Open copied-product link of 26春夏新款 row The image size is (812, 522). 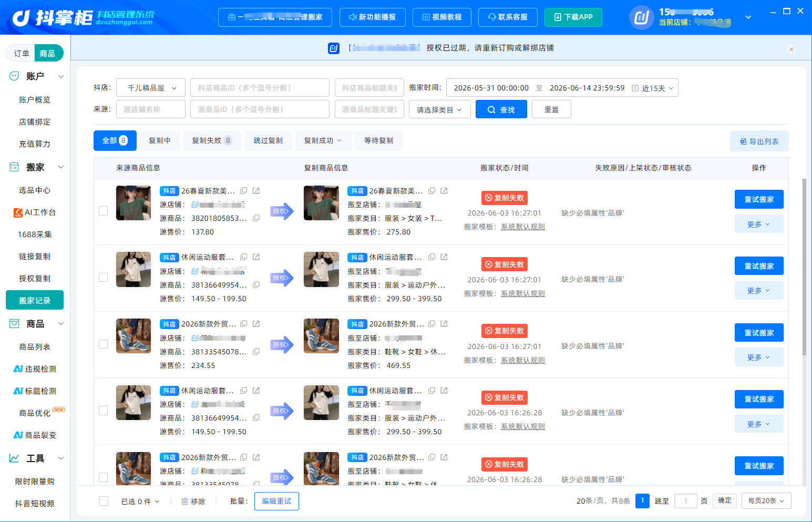pyautogui.click(x=444, y=191)
